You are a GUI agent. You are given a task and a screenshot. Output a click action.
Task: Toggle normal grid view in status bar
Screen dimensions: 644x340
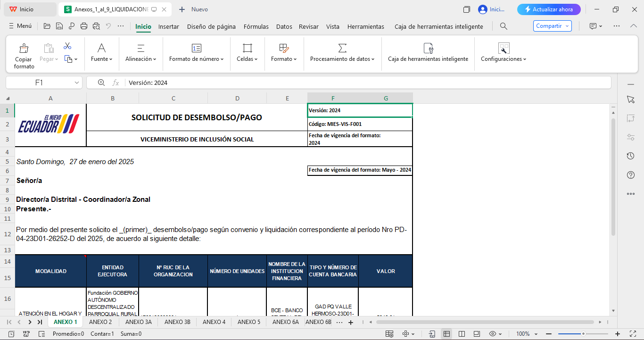click(446, 334)
